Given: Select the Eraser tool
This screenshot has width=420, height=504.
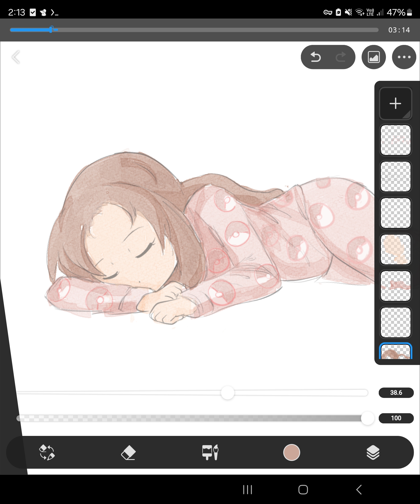Looking at the screenshot, I should (128, 452).
